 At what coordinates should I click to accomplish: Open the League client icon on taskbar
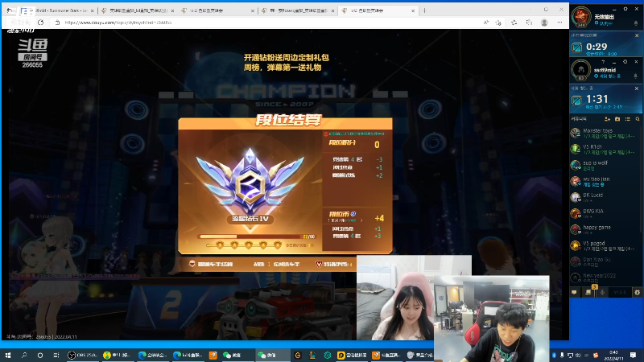pos(313,355)
